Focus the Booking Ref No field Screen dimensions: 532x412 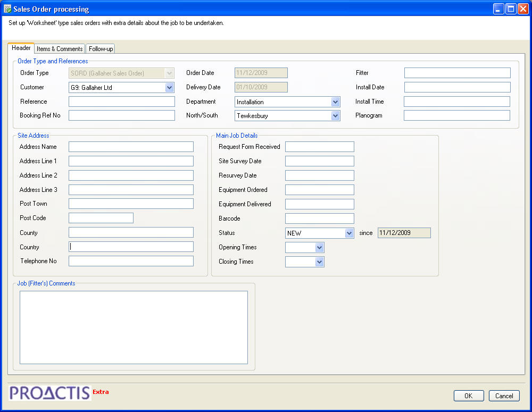(121, 115)
